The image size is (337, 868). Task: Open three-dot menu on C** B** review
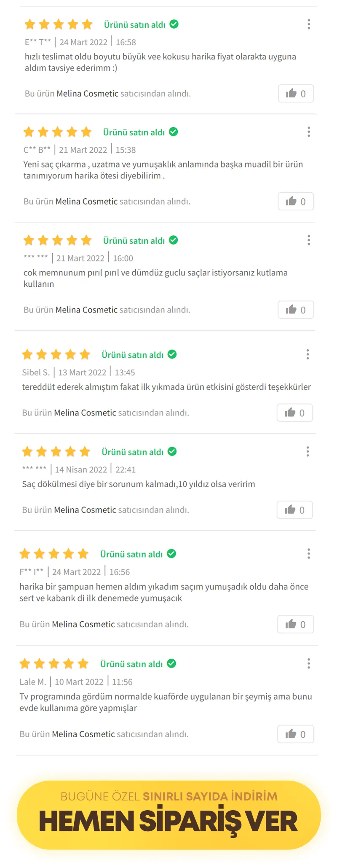[x=309, y=132]
